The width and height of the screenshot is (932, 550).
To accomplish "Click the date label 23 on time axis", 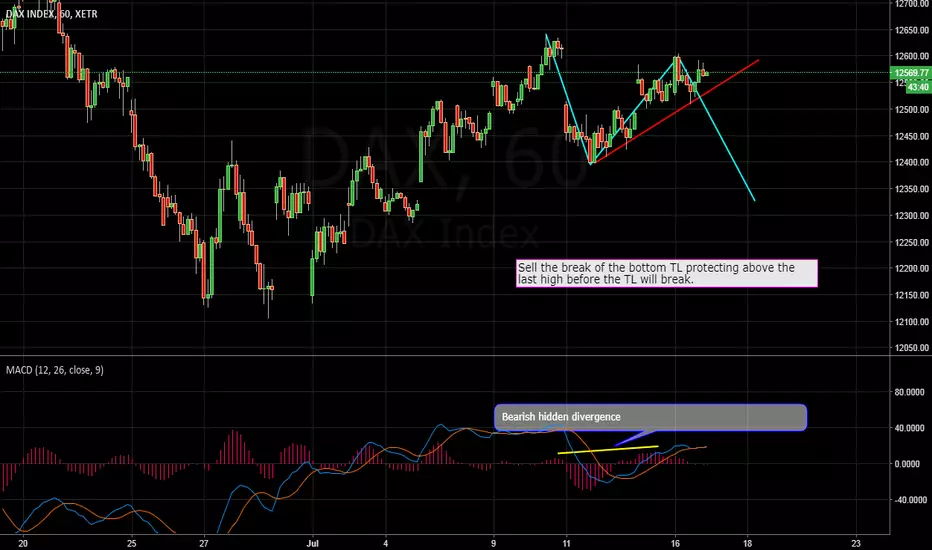I will tap(856, 543).
